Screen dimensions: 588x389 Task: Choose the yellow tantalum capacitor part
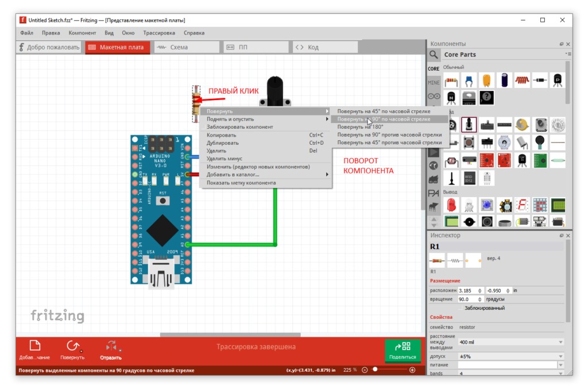click(486, 80)
